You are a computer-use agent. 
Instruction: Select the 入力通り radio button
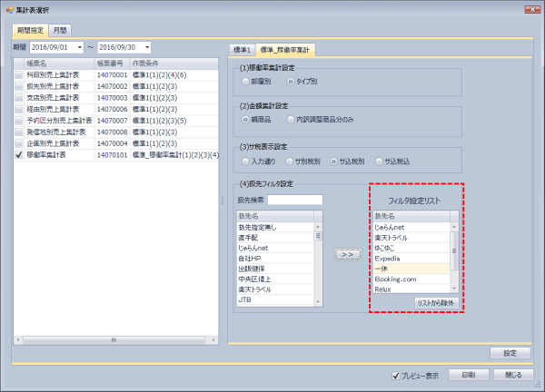245,162
